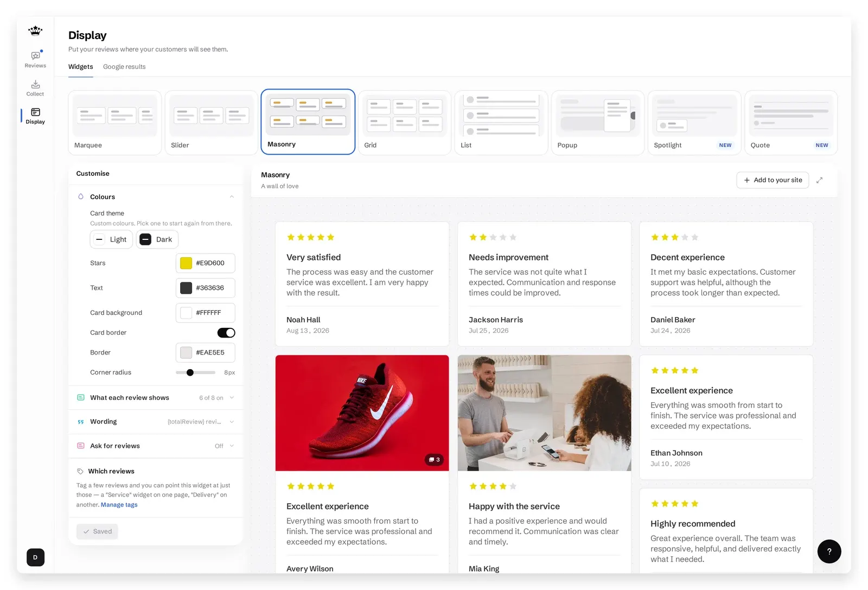Open the Card background colour swatch
The image size is (868, 590).
point(186,313)
